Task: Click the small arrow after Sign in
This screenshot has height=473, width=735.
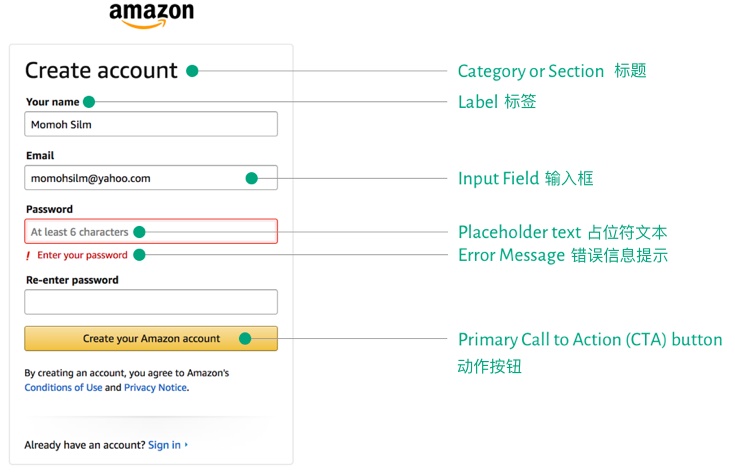Action: tap(187, 445)
